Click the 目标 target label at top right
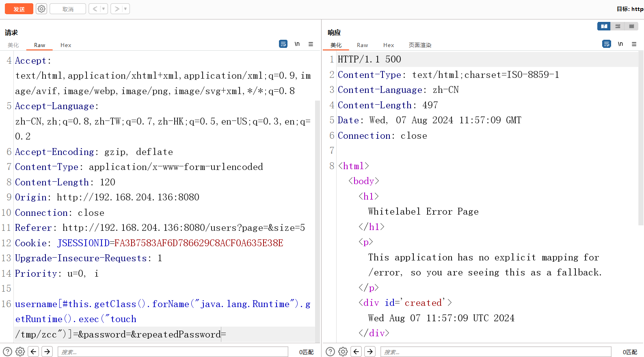This screenshot has width=644, height=357. pos(630,9)
